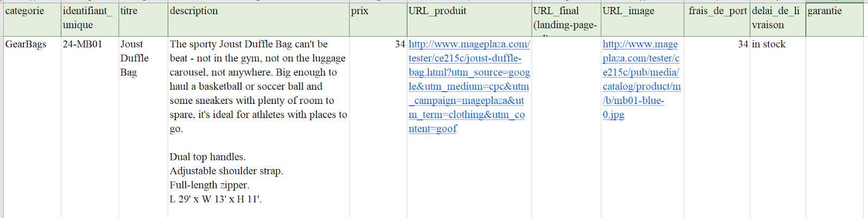
Task: Click the garantie header cell
Action: (834, 20)
